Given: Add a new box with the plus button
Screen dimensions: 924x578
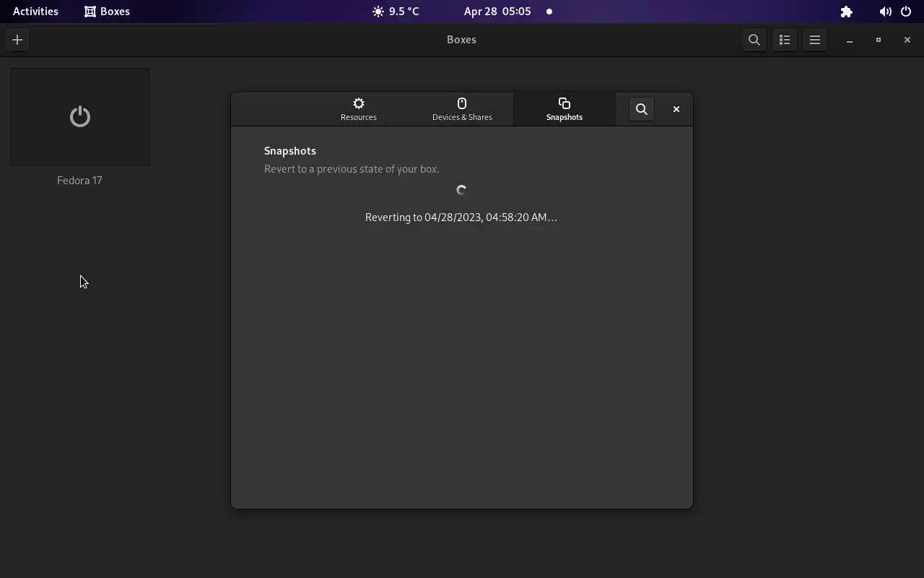Looking at the screenshot, I should coord(17,40).
